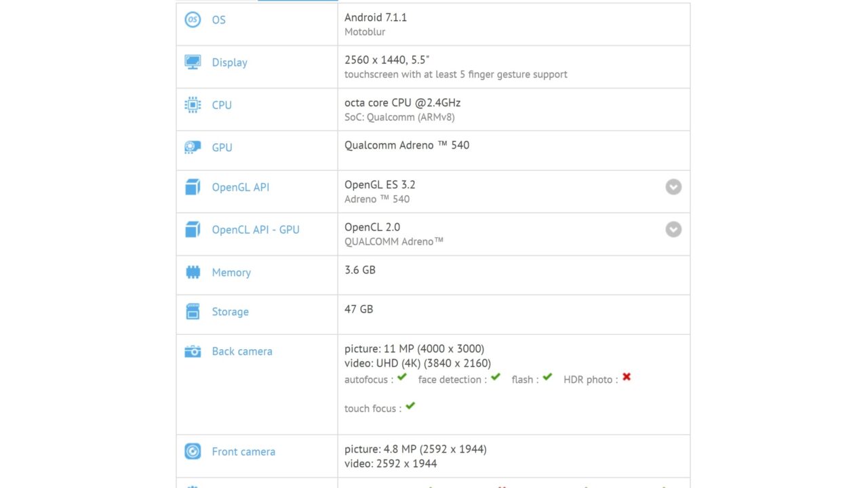
Task: Click the face detection green checkmark
Action: pos(496,377)
